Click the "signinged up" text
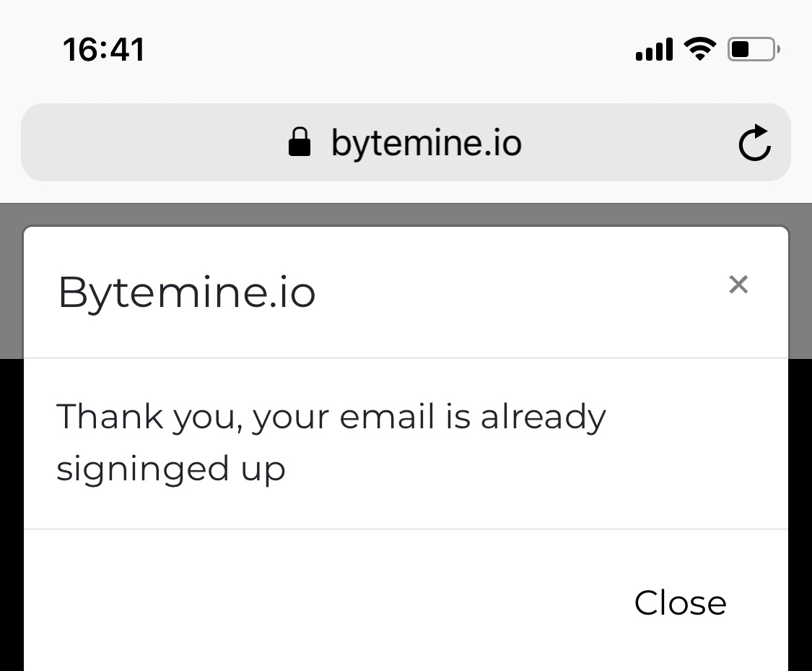The width and height of the screenshot is (812, 671). click(171, 468)
